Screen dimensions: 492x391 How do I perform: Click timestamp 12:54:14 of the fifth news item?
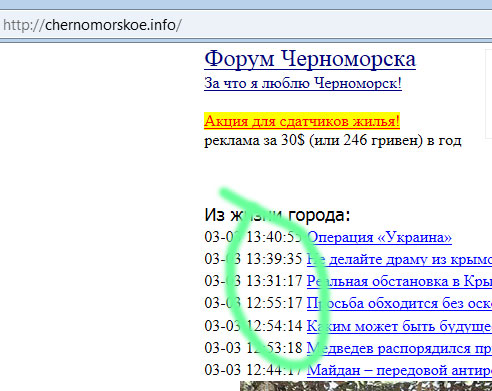(x=274, y=326)
